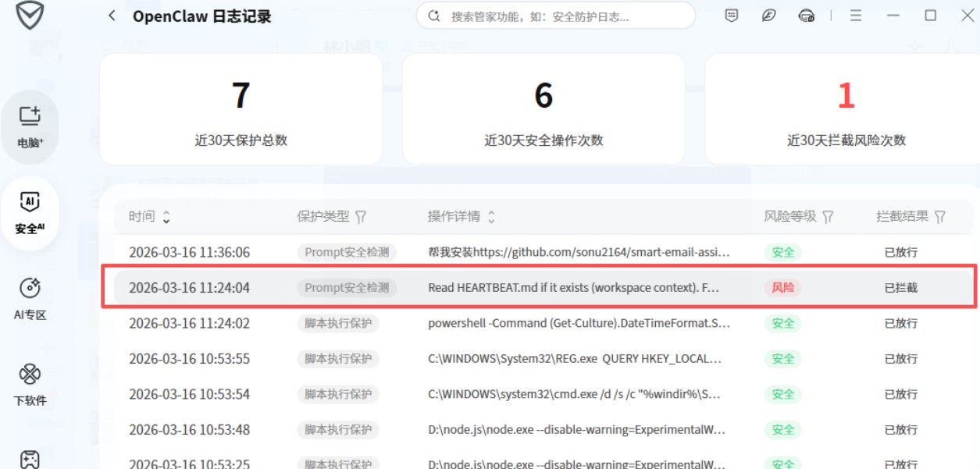Click the game icon at the sidebar bottom
The width and height of the screenshot is (980, 469).
coord(30,459)
